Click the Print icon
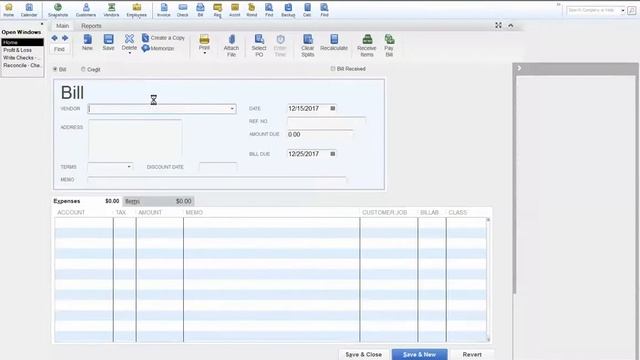Viewport: 640px width, 360px height. [x=204, y=42]
